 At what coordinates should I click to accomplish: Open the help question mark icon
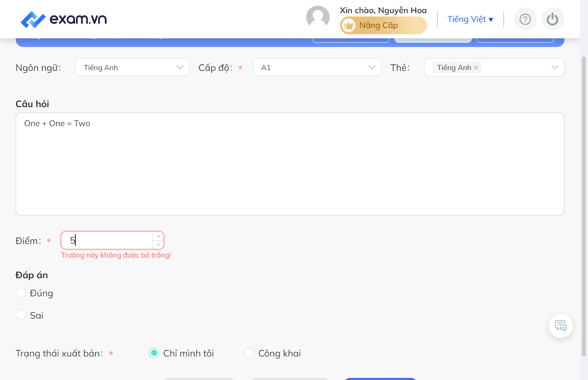[525, 19]
